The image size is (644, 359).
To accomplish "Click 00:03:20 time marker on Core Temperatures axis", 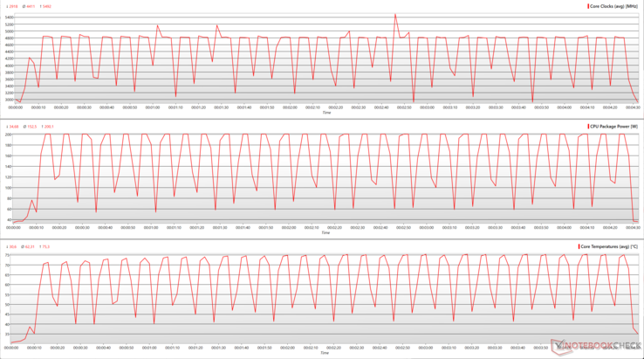I will [x=471, y=348].
